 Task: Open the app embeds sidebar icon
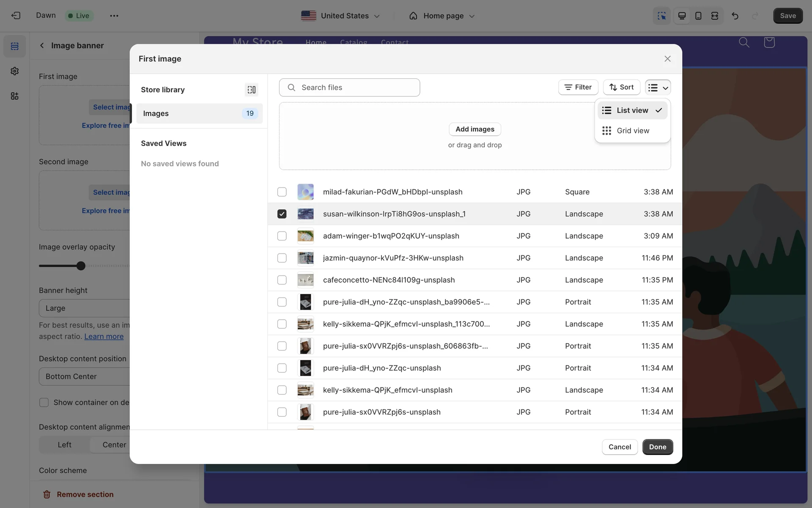point(15,96)
